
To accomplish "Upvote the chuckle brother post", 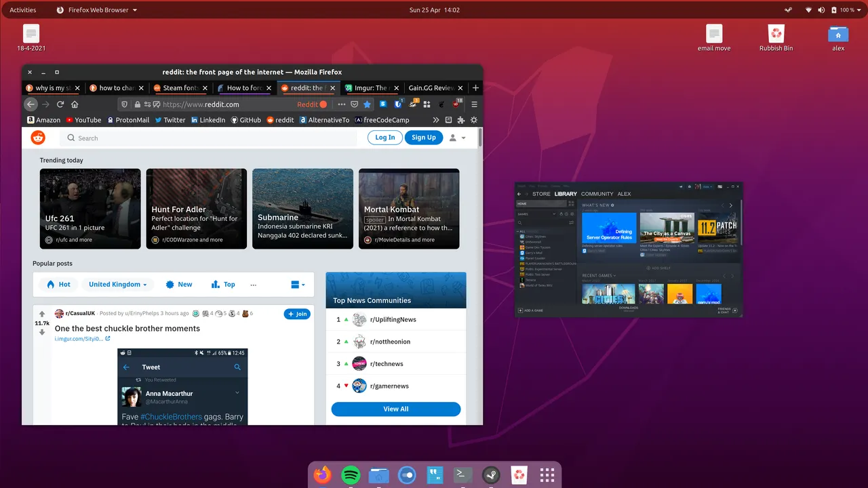I will (x=42, y=314).
